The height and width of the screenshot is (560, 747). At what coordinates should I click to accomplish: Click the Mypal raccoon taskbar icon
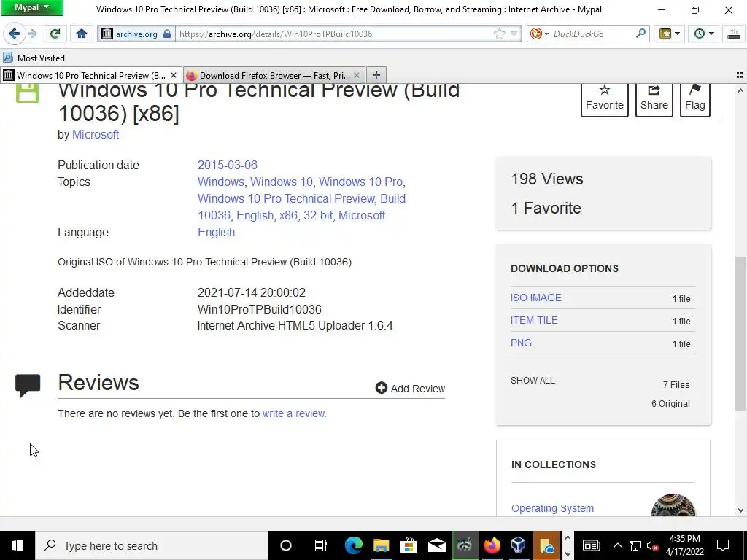tap(464, 545)
